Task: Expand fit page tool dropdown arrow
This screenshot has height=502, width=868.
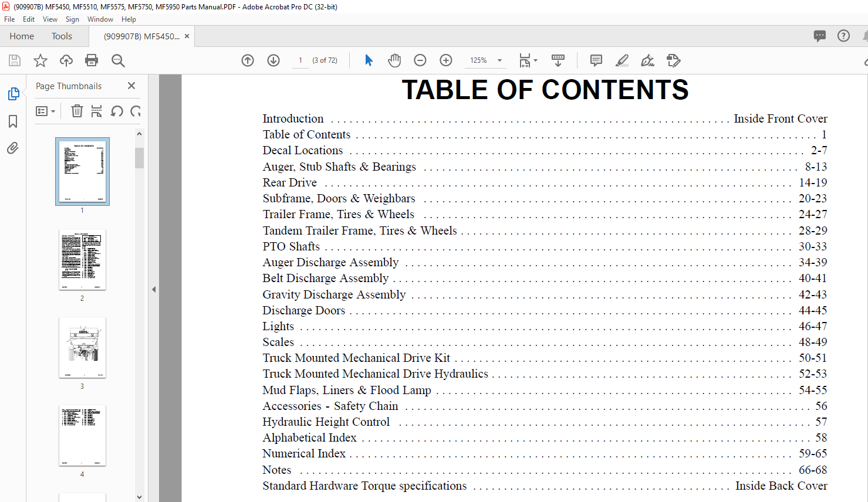Action: click(x=535, y=60)
